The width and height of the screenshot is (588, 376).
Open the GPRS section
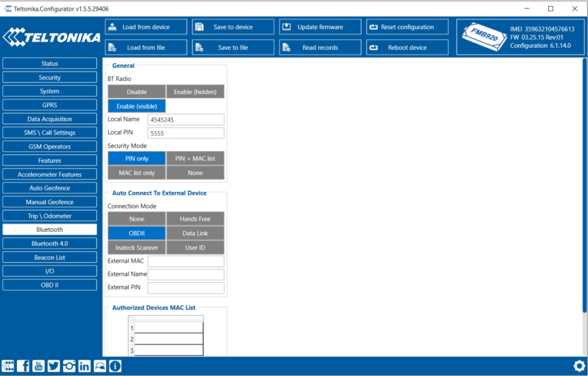tap(49, 105)
